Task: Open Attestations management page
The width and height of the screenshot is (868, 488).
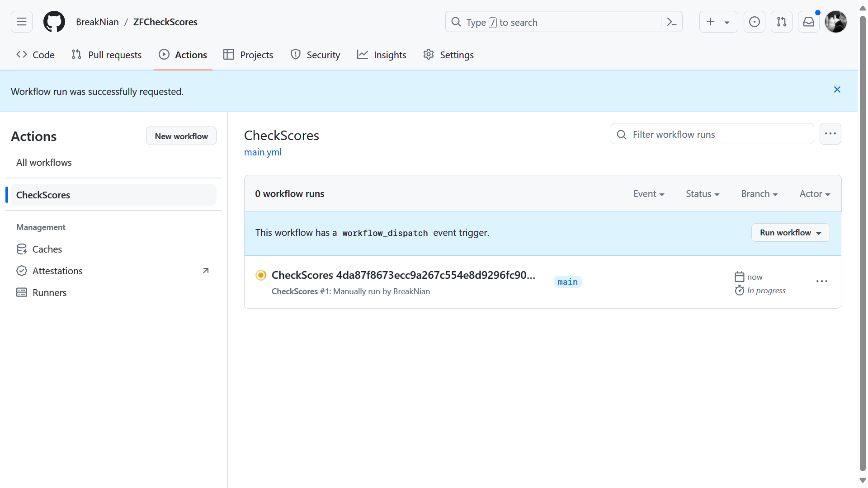Action: [113, 271]
